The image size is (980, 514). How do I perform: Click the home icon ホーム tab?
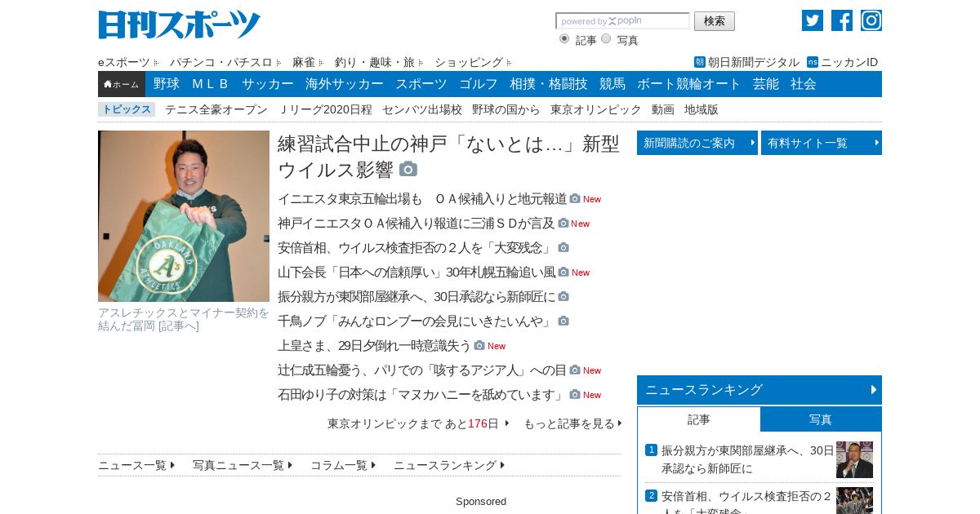point(122,84)
